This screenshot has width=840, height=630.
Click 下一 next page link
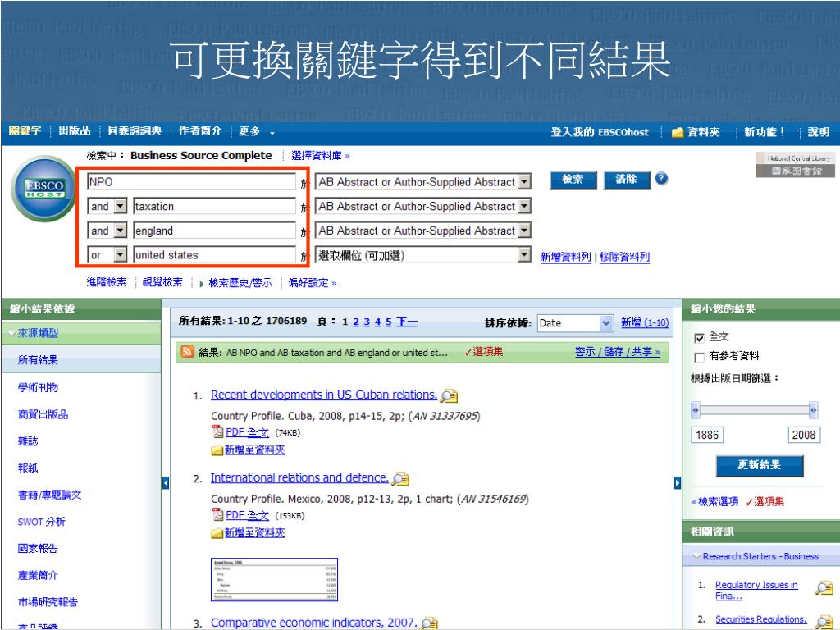tap(407, 322)
